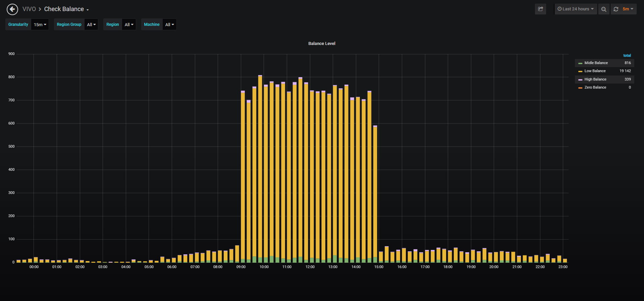The width and height of the screenshot is (644, 301).
Task: Toggle the High Balance legend series
Action: pyautogui.click(x=595, y=79)
